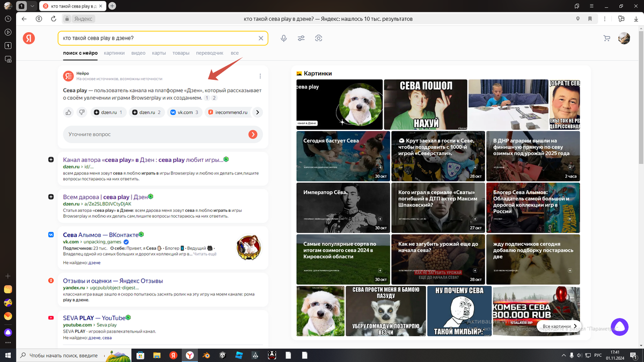Open Отзывы и оценки Яндекс Отзывы result

pyautogui.click(x=113, y=280)
